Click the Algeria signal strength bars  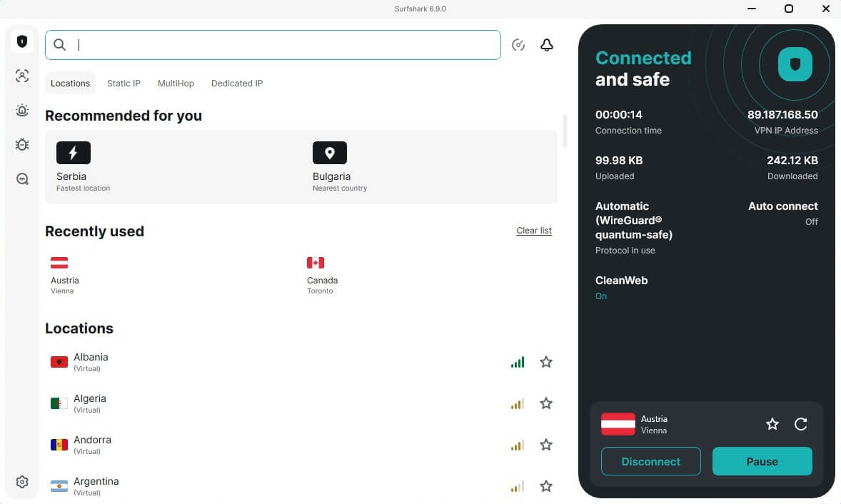pos(518,404)
